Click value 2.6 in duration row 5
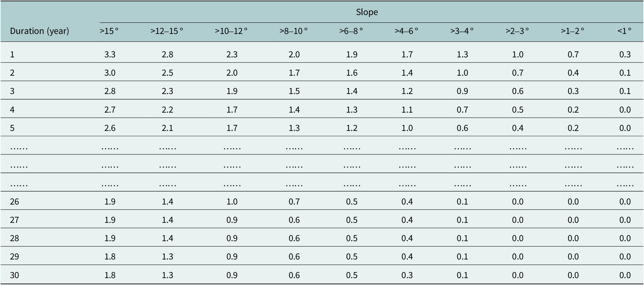This screenshot has height=285, width=644. point(110,128)
